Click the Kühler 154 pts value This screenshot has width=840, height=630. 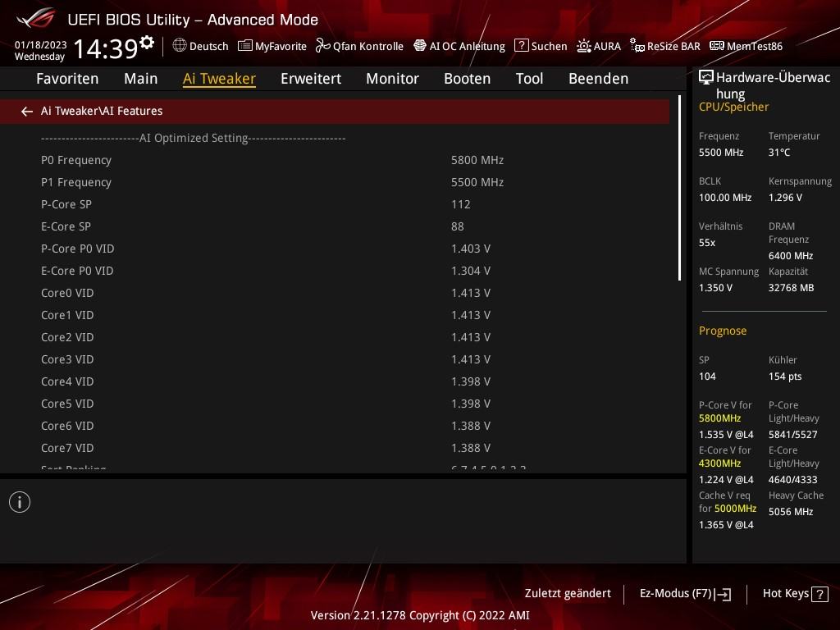pyautogui.click(x=785, y=376)
